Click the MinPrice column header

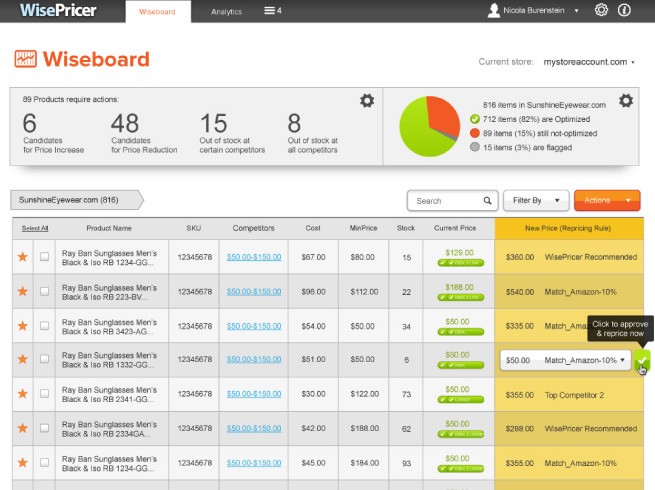click(363, 228)
